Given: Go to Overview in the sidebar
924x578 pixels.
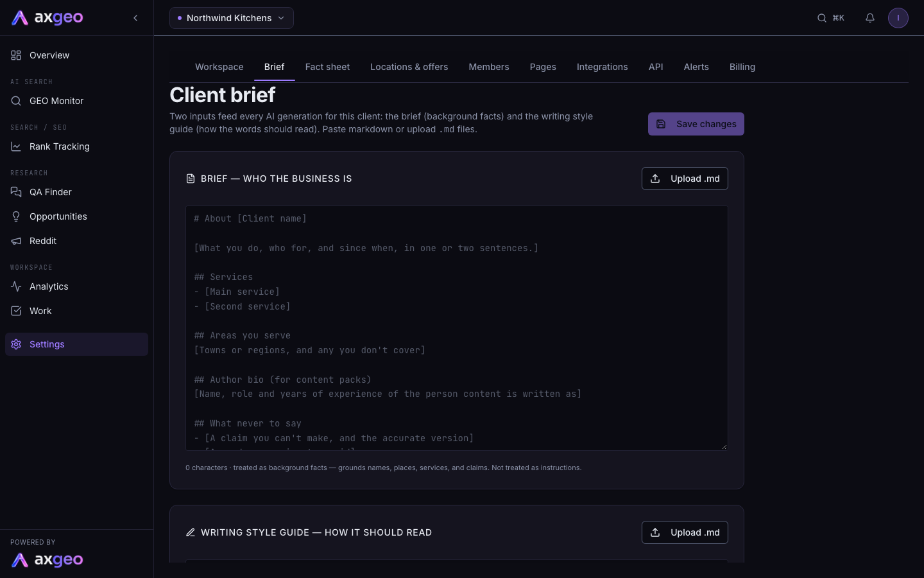Looking at the screenshot, I should point(76,55).
